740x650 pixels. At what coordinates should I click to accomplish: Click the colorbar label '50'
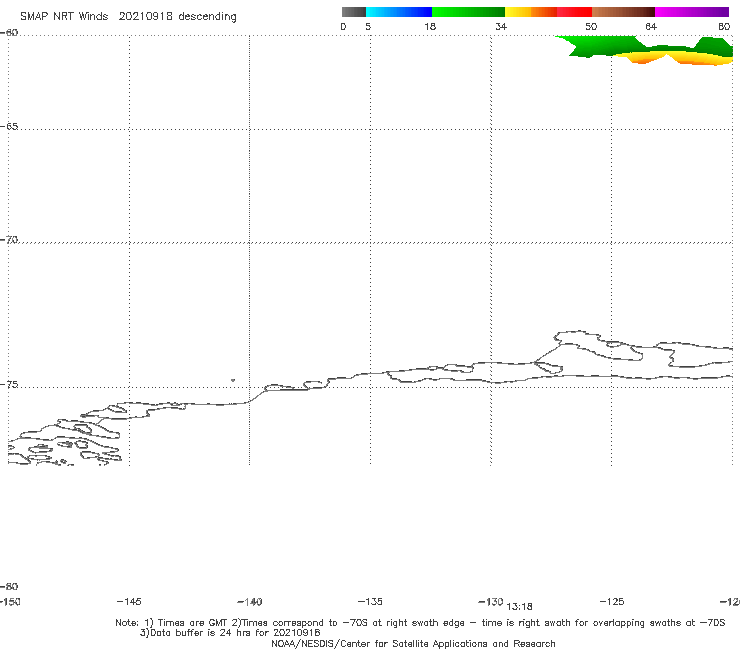click(x=591, y=27)
